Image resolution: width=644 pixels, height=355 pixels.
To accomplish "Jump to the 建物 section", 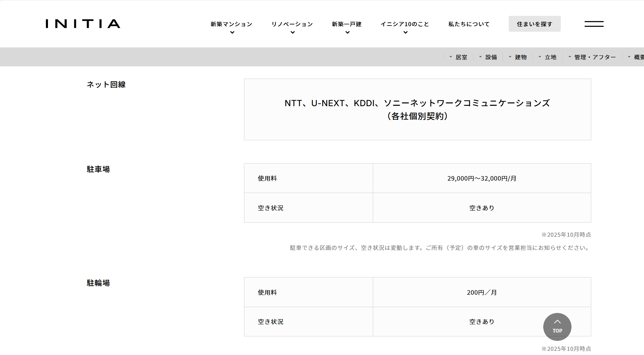I will 521,57.
